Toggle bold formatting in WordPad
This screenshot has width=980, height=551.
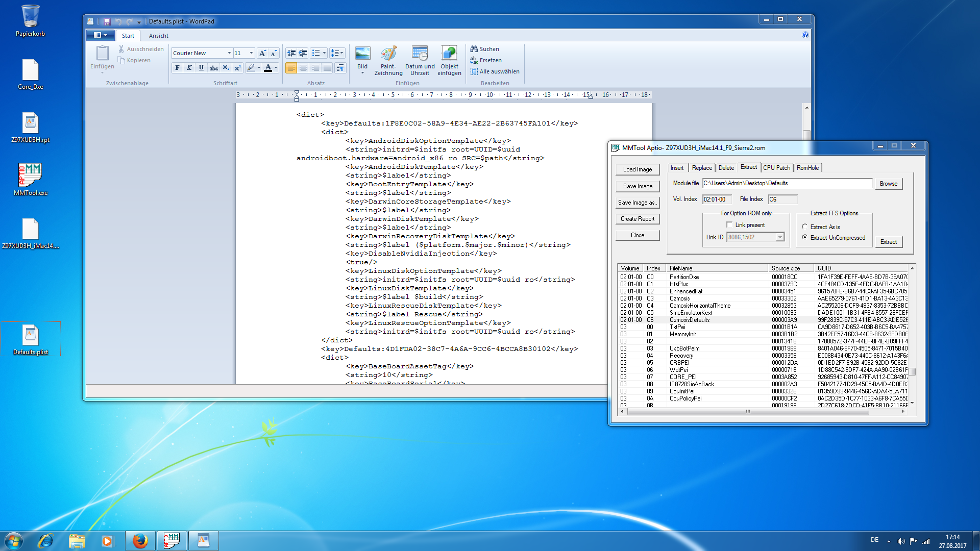pos(177,68)
